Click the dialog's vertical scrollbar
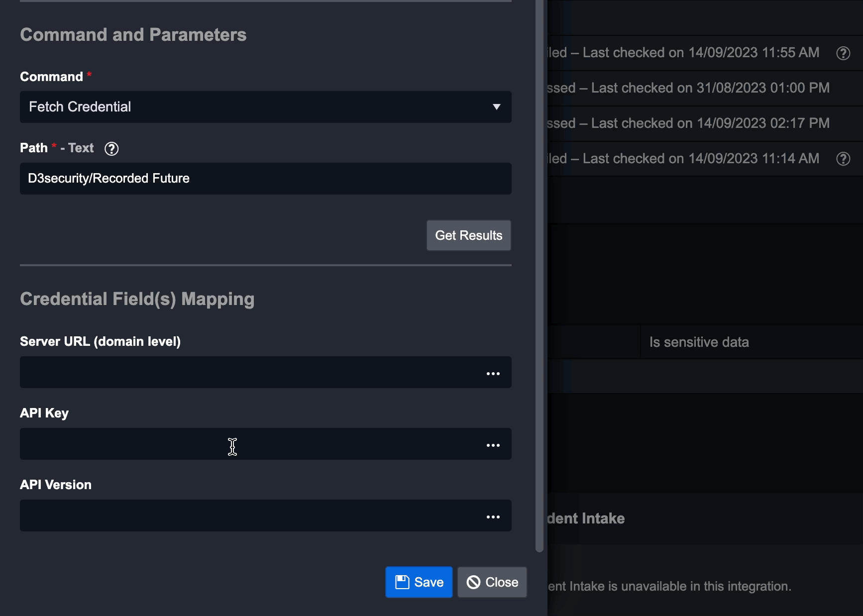This screenshot has width=863, height=616. click(x=539, y=274)
